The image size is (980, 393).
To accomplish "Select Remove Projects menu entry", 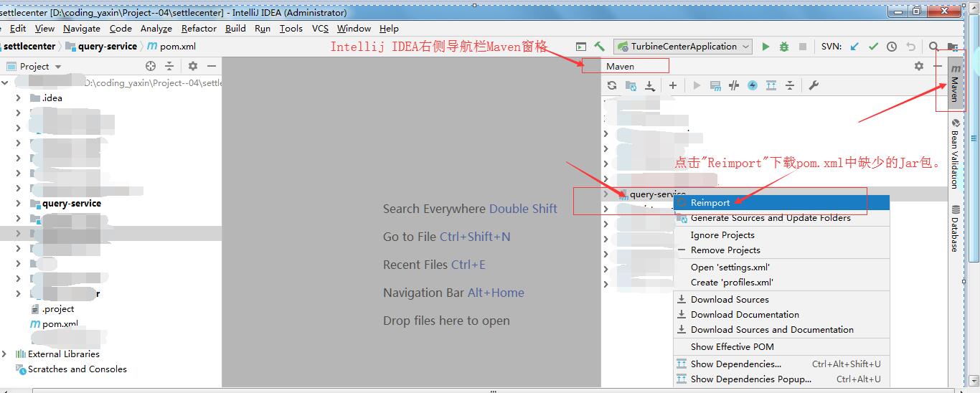I will coord(781,250).
